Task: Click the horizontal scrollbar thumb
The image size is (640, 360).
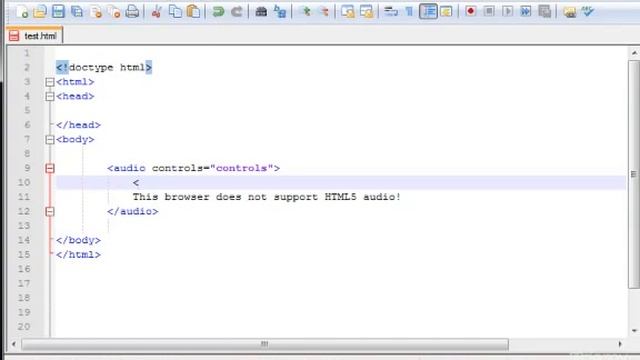Action: [265, 344]
